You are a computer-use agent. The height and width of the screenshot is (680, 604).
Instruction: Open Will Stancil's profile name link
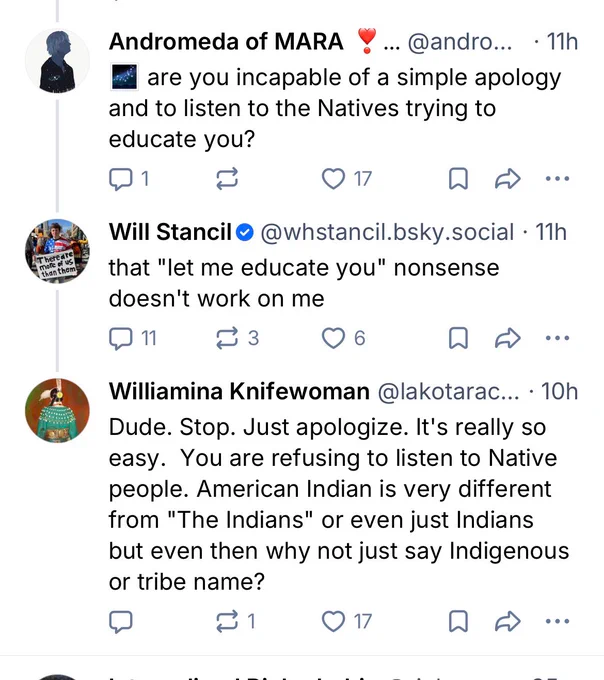click(x=170, y=233)
